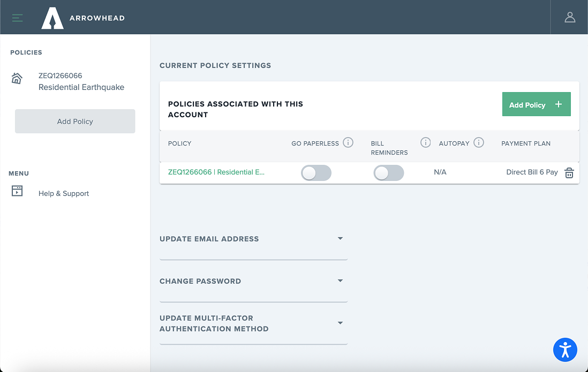Delete the policy using the trash icon
This screenshot has width=588, height=372.
[x=569, y=173]
